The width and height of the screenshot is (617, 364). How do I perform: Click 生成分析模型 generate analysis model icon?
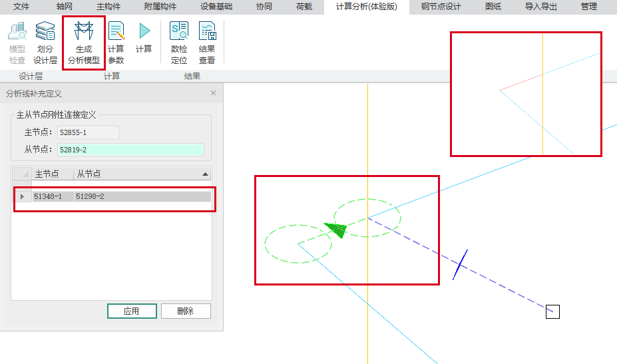click(x=84, y=43)
